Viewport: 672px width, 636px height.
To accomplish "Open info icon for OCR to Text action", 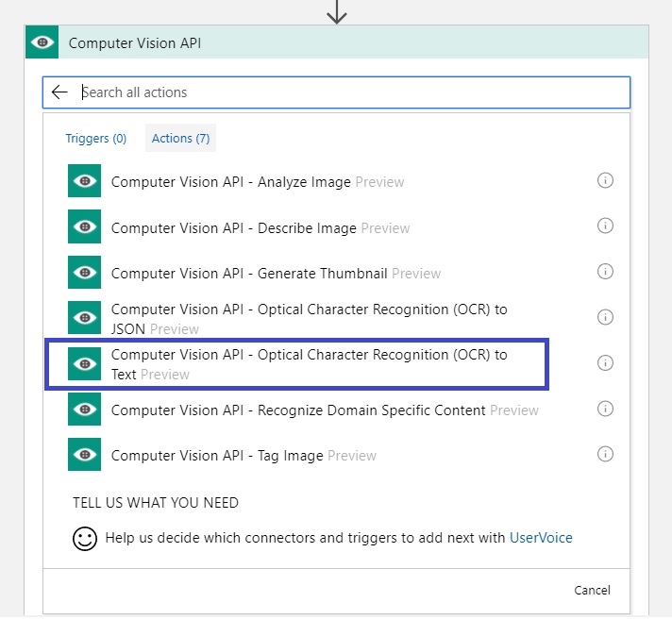I will click(x=605, y=363).
